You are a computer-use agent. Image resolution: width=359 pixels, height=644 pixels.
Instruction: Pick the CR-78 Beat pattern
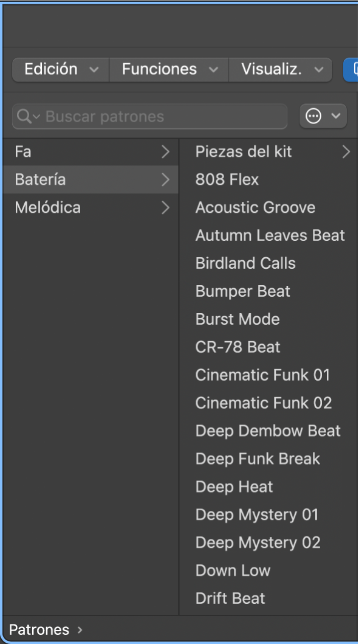[x=238, y=347]
